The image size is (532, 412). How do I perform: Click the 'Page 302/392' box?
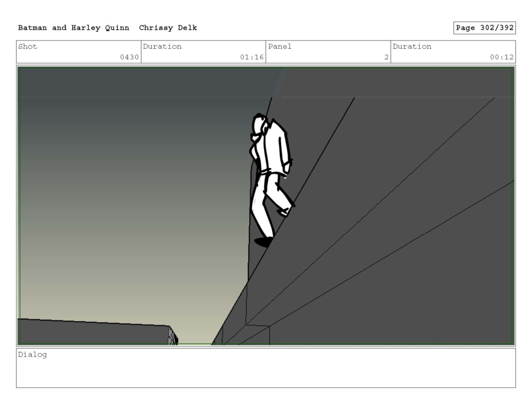point(485,28)
